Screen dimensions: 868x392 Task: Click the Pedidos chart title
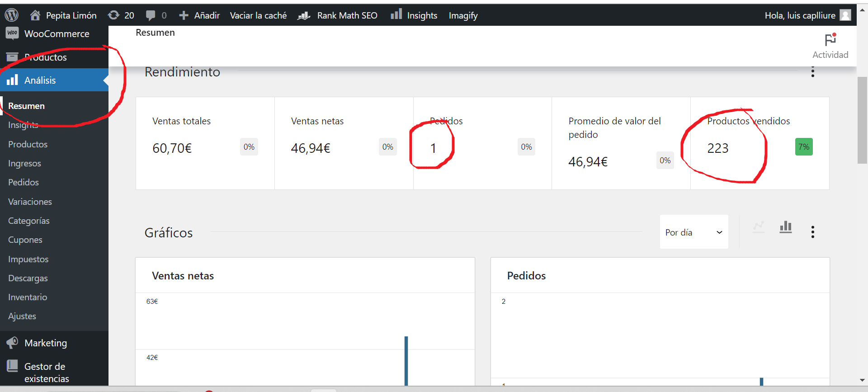[526, 276]
